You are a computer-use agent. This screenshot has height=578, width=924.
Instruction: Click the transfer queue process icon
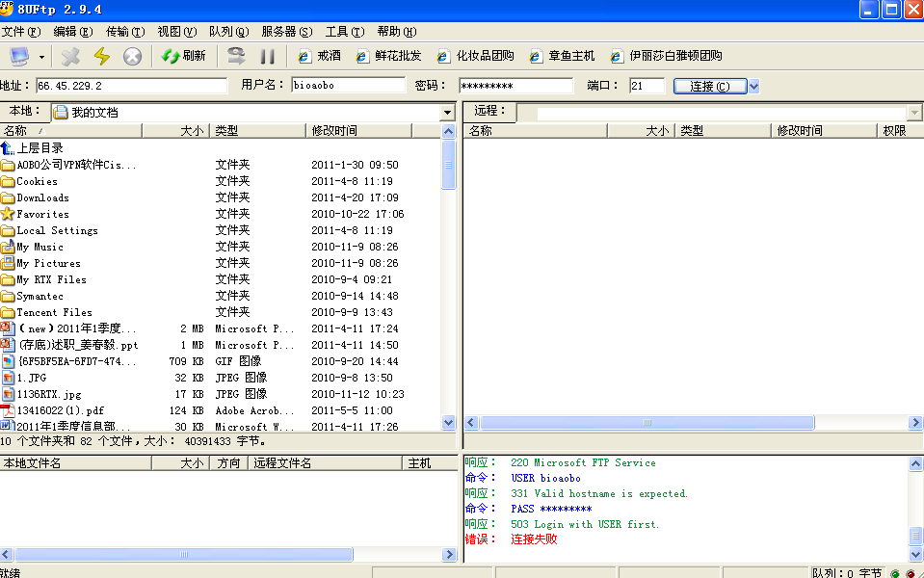pyautogui.click(x=236, y=56)
